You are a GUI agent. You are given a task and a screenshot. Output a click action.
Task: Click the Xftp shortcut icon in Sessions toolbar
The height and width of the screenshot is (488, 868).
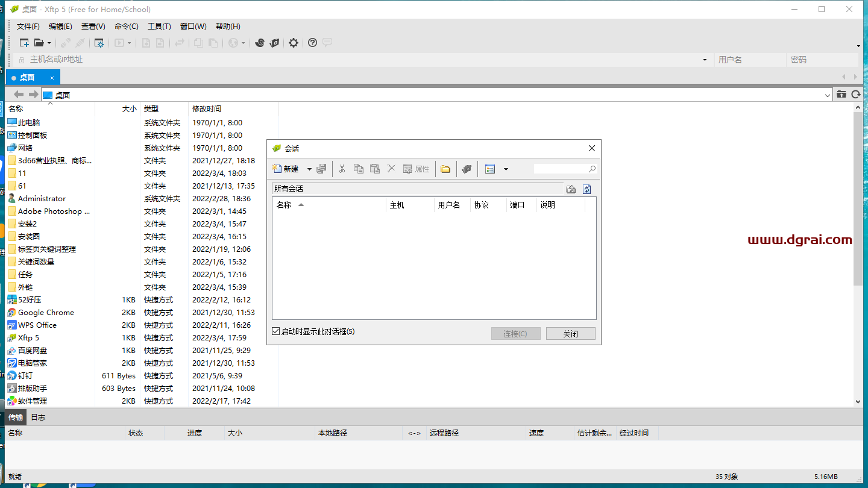point(466,169)
